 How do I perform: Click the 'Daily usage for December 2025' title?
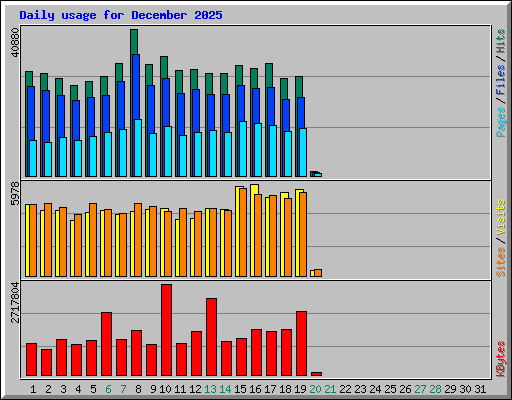click(x=121, y=15)
